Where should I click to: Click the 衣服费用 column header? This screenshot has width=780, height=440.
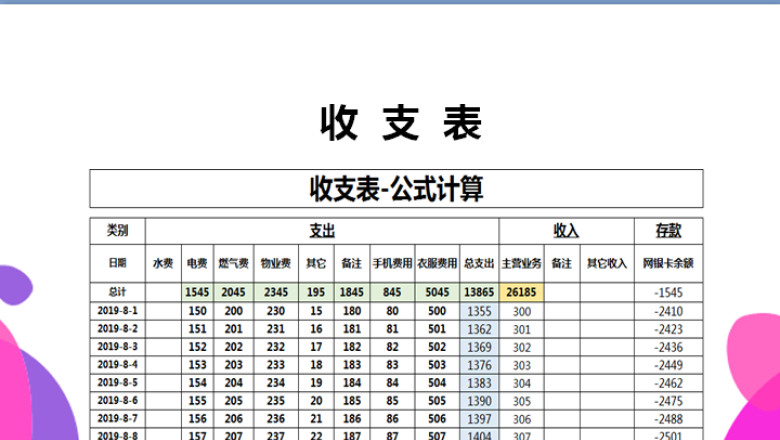437,263
